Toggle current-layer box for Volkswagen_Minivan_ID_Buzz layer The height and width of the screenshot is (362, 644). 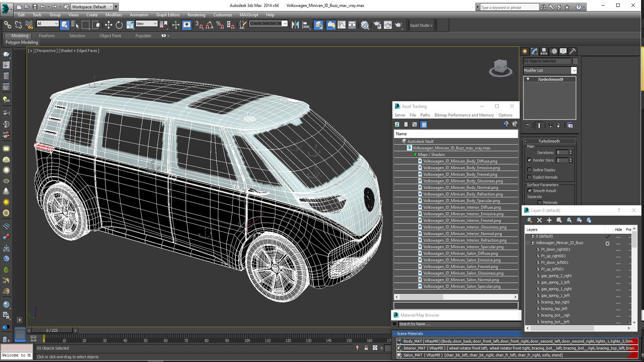point(607,243)
